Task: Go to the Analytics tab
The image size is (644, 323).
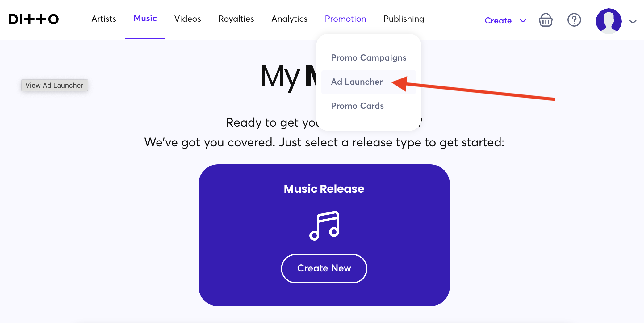Action: (289, 19)
